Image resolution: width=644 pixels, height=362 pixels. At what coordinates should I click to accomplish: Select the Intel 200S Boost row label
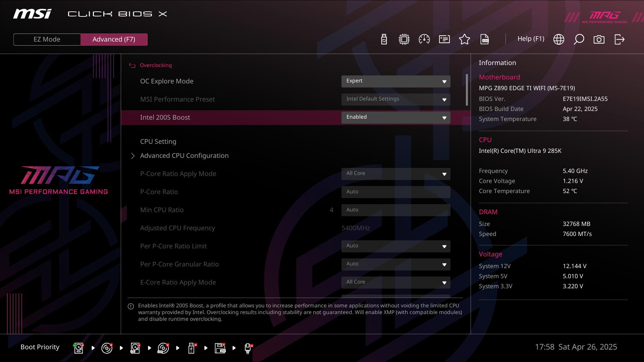click(x=165, y=118)
